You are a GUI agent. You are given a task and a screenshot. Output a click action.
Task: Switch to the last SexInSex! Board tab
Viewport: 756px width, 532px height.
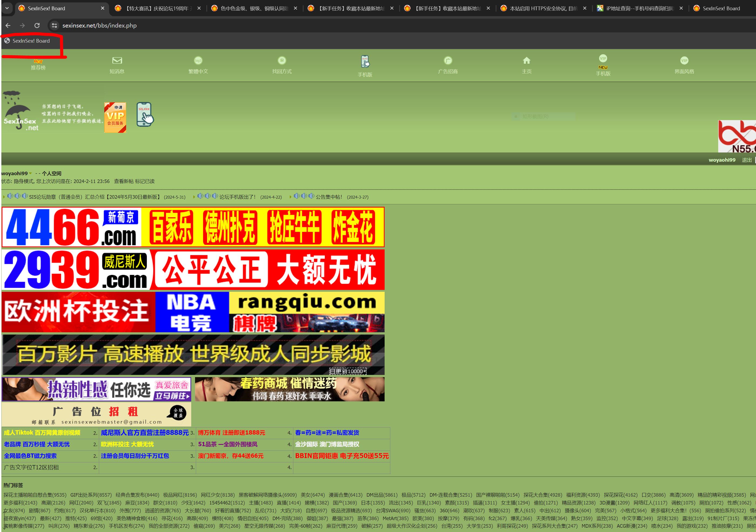[721, 8]
